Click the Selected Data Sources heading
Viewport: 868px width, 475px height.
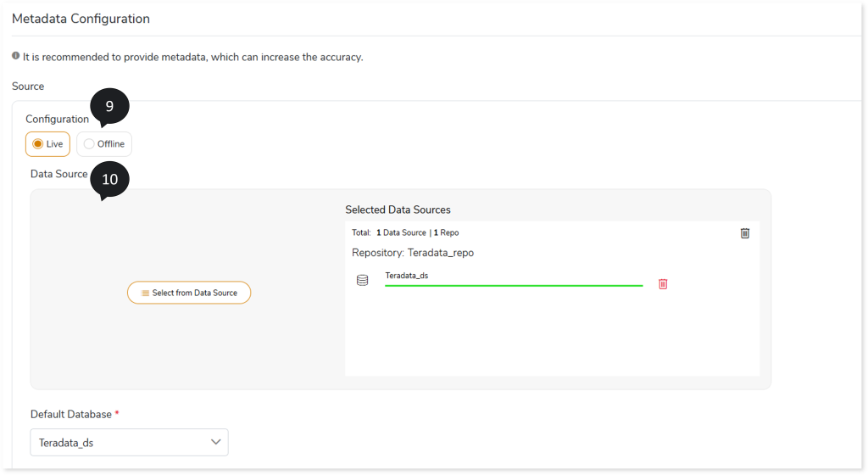tap(398, 210)
